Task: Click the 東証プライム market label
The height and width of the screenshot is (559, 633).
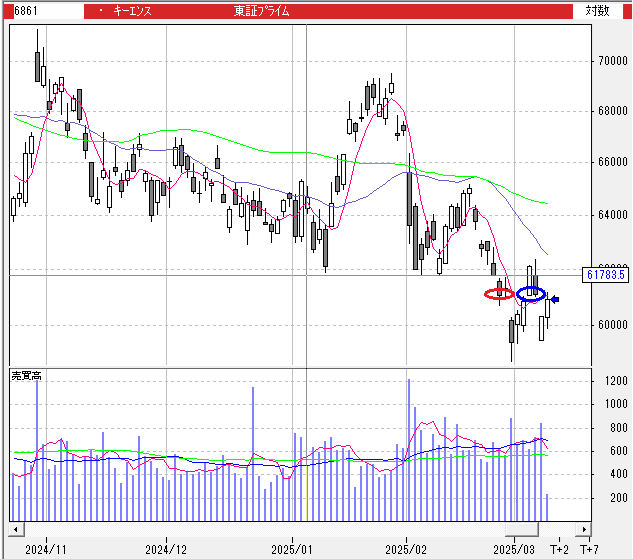Action: [x=262, y=11]
